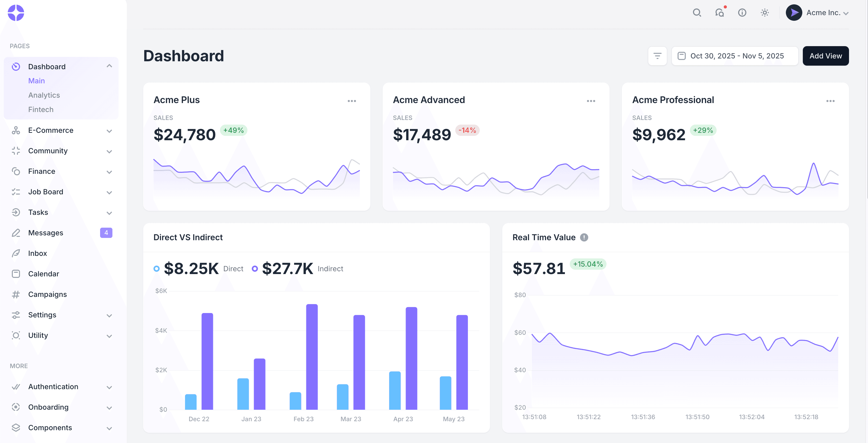Toggle the Direct legend in Direct VS Indirect
Image resolution: width=868 pixels, height=443 pixels.
[x=157, y=268]
